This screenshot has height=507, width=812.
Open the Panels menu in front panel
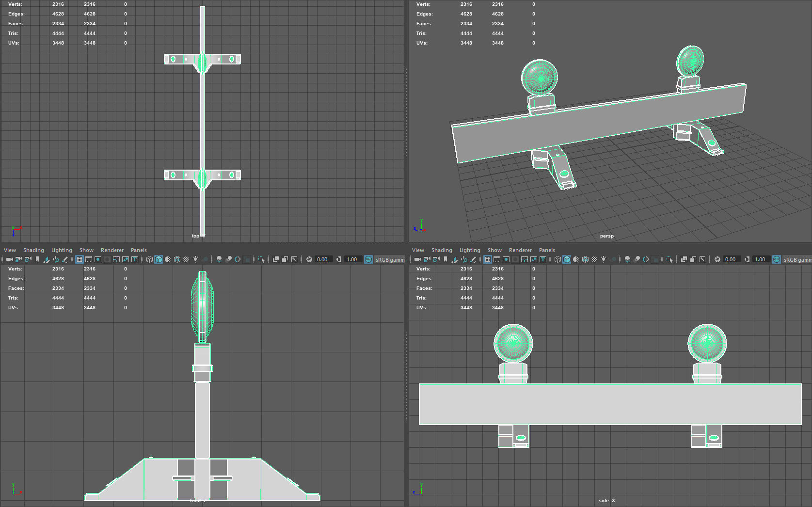(x=139, y=250)
